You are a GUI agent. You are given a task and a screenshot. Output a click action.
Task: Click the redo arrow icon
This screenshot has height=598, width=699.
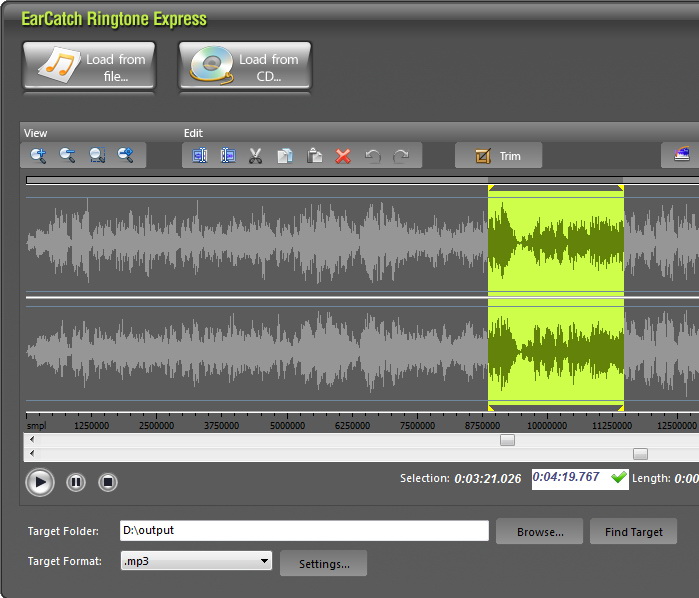click(401, 156)
